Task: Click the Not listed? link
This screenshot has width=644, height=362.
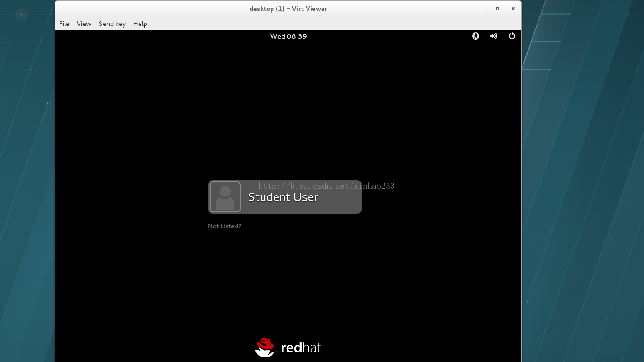Action: tap(225, 226)
